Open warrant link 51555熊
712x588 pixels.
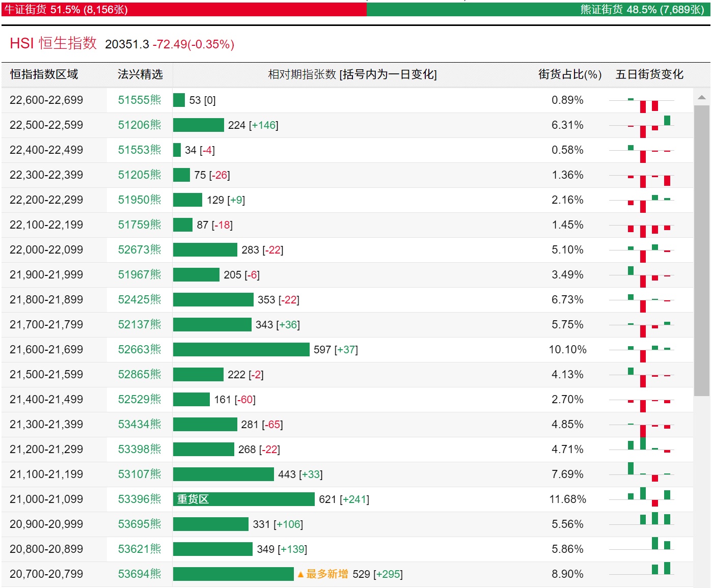[x=140, y=100]
